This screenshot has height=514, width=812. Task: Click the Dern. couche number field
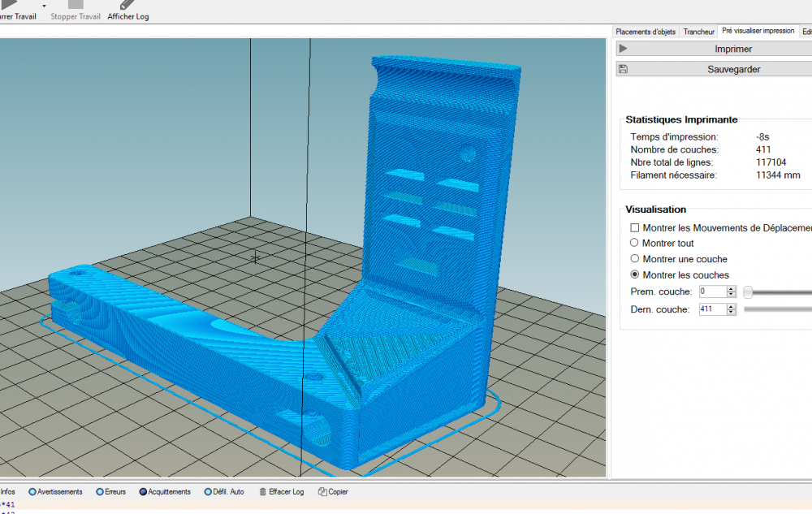click(712, 309)
